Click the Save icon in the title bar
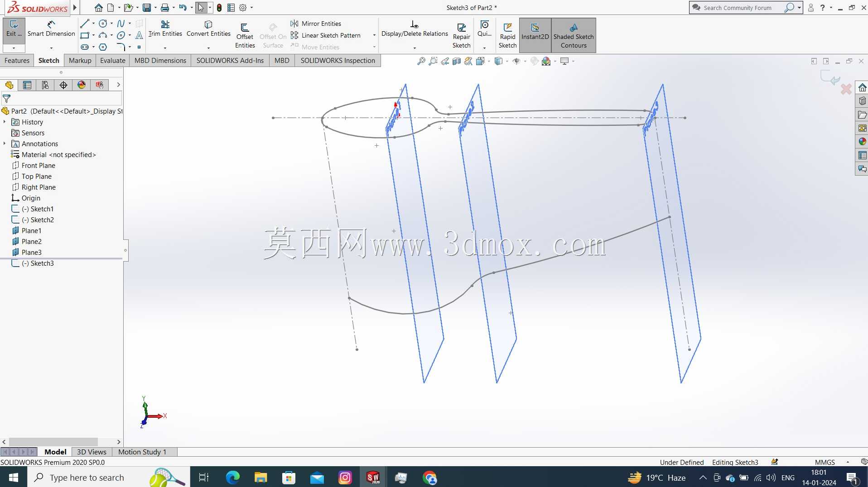The width and height of the screenshot is (868, 487). coord(146,8)
